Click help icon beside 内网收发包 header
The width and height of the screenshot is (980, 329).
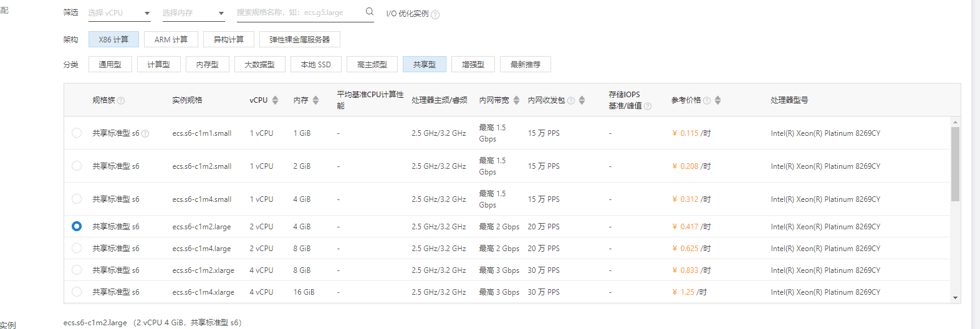pos(571,100)
